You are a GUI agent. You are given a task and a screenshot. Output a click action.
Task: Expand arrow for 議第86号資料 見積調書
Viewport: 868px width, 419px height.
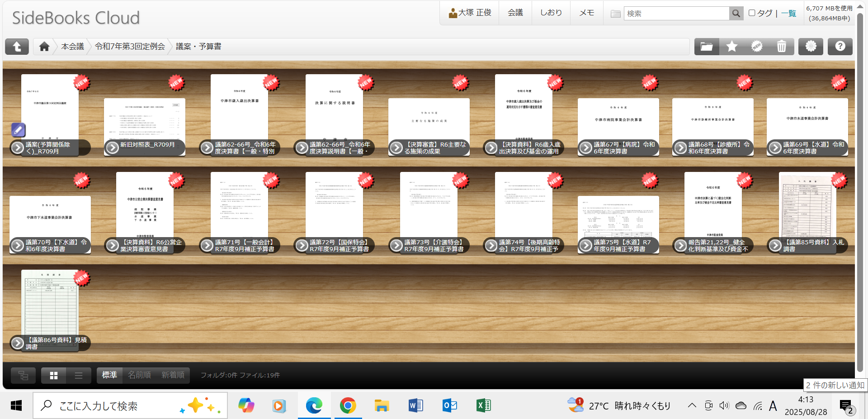coord(18,343)
